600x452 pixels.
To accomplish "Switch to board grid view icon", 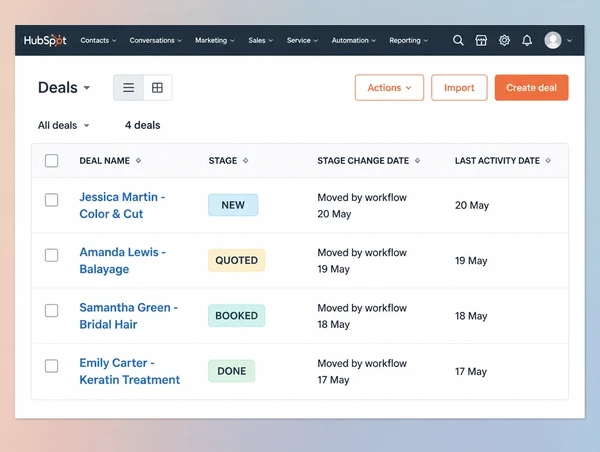I will point(157,88).
